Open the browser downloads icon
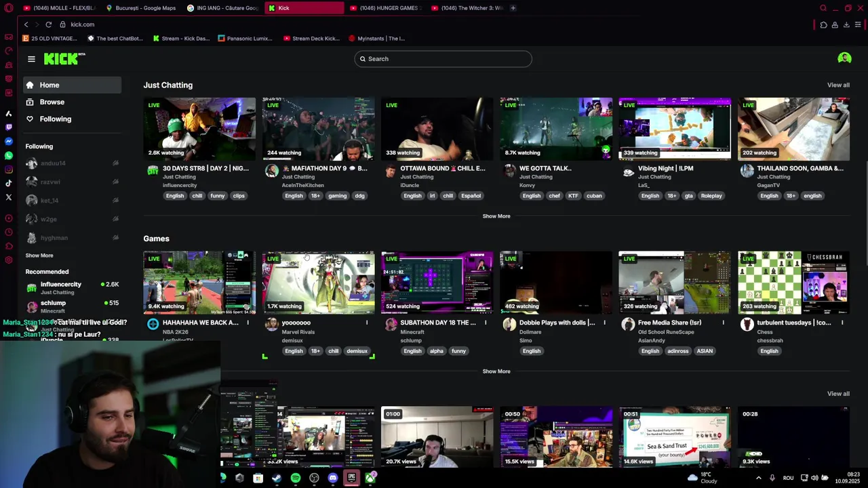The image size is (868, 488). tap(846, 25)
